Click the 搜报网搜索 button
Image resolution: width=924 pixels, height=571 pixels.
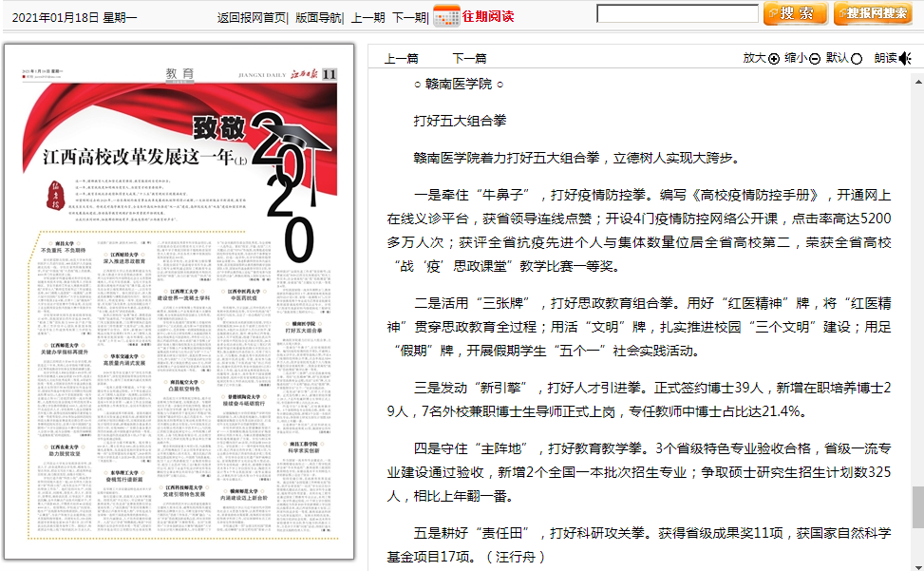point(873,13)
